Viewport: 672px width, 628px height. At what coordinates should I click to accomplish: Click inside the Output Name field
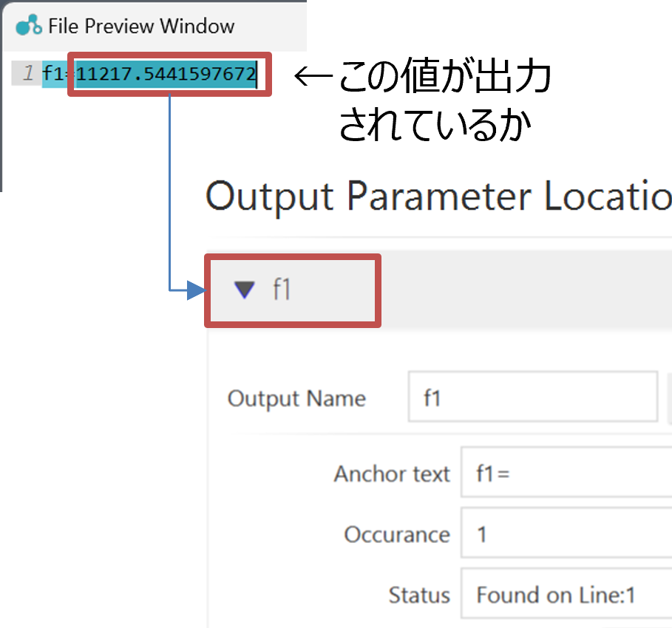click(532, 397)
